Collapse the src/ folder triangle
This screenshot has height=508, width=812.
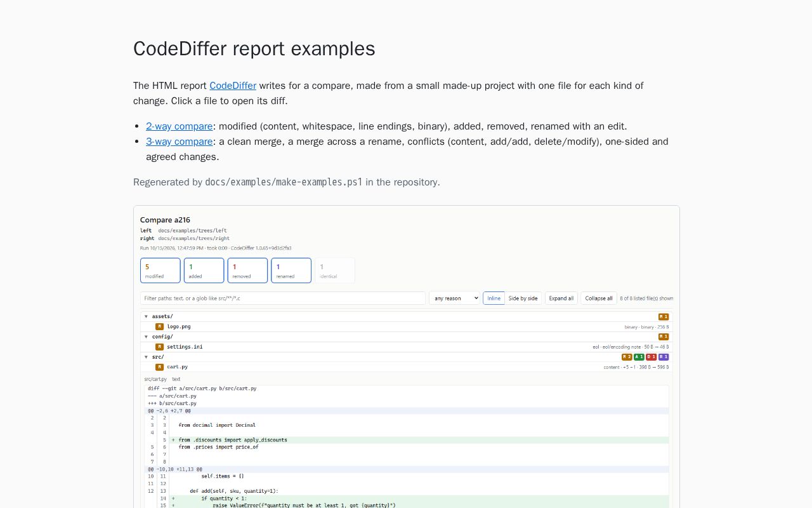pos(146,357)
